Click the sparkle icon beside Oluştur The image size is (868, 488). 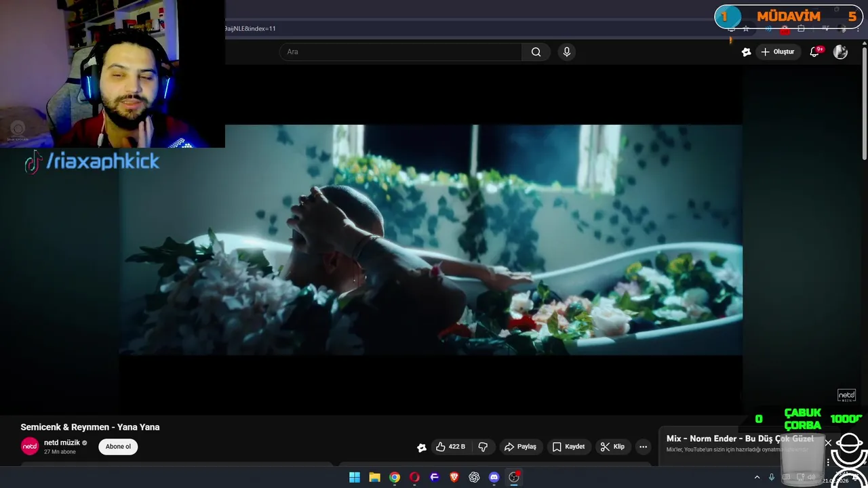click(x=746, y=52)
